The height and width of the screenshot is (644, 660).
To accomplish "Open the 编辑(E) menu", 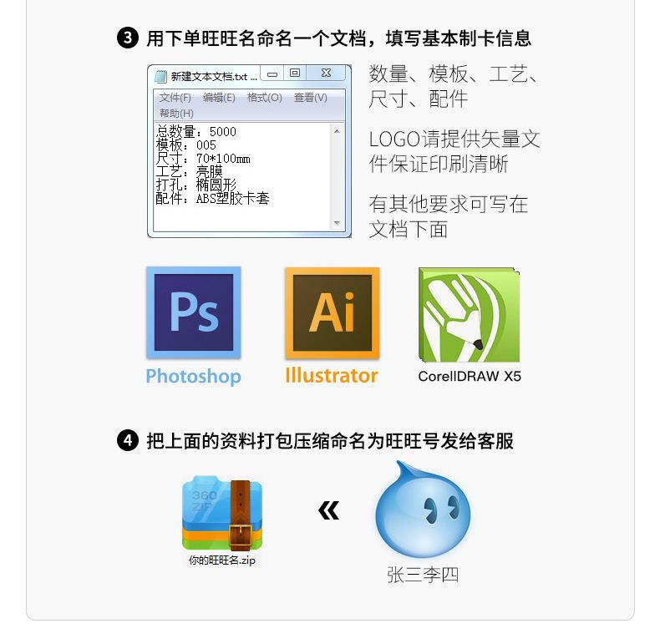I will [x=219, y=98].
